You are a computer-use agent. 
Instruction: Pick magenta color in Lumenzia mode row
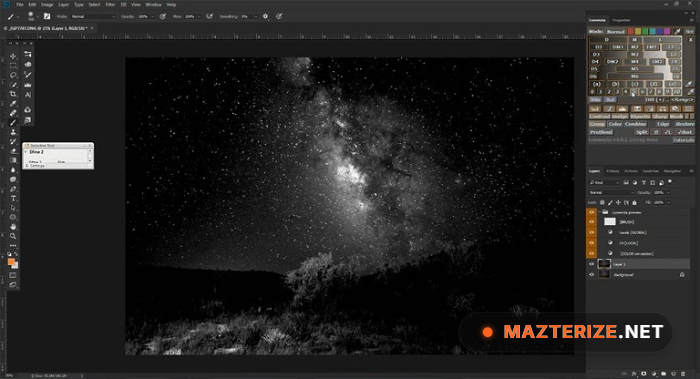pos(667,32)
